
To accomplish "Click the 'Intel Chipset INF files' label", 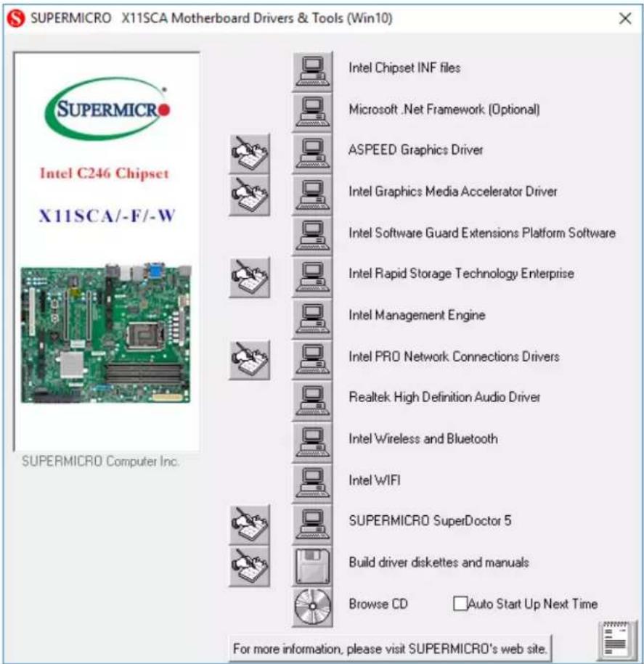I will pos(404,67).
